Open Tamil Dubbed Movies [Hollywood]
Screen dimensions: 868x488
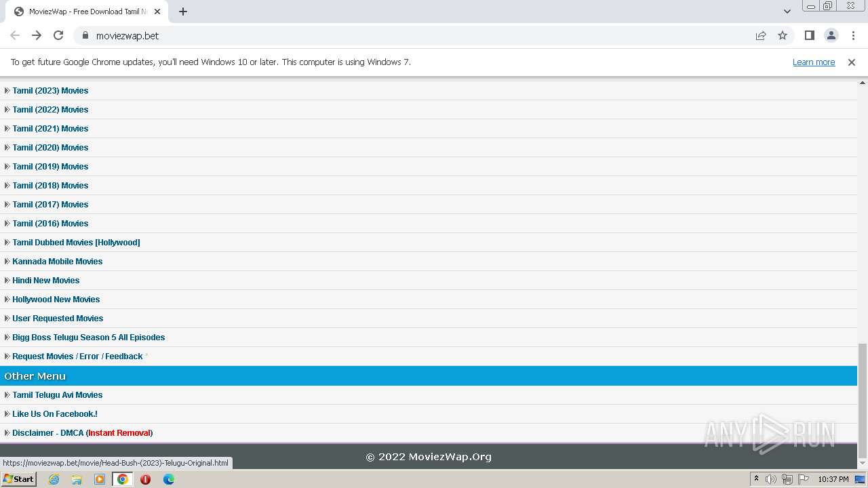pyautogui.click(x=76, y=242)
